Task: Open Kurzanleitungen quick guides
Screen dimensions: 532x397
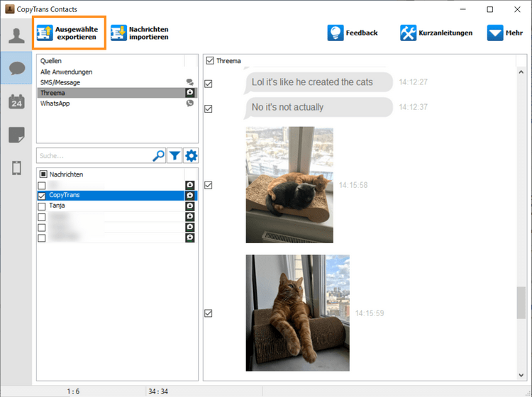Action: tap(436, 33)
